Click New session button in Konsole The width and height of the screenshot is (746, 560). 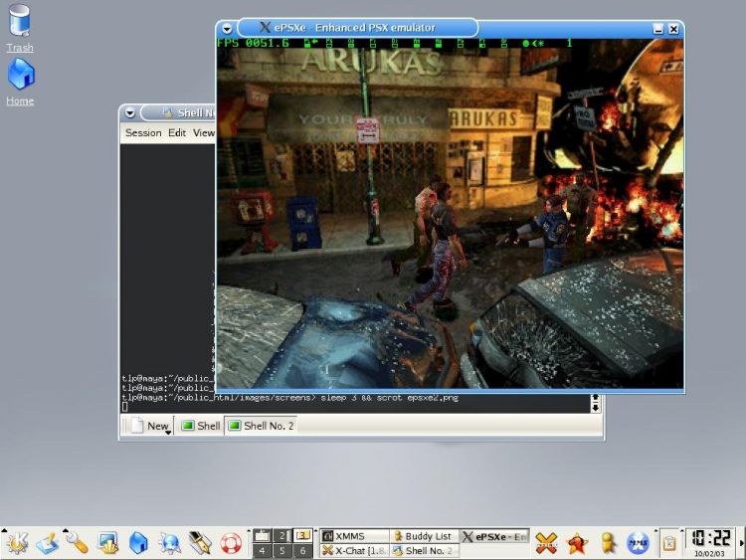(x=149, y=426)
